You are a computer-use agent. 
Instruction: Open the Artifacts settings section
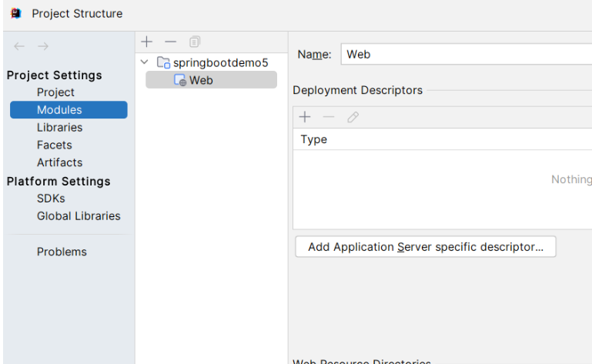(59, 162)
